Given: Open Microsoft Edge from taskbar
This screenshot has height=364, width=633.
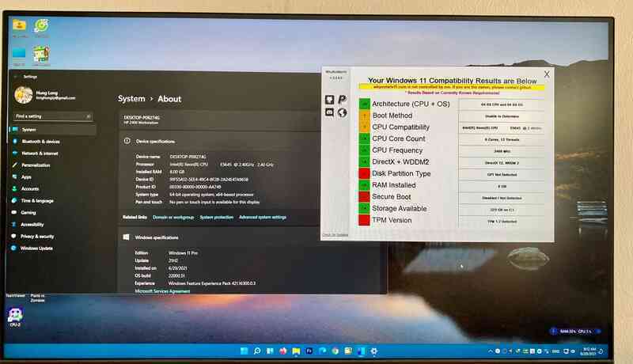Looking at the screenshot, I should tap(322, 351).
